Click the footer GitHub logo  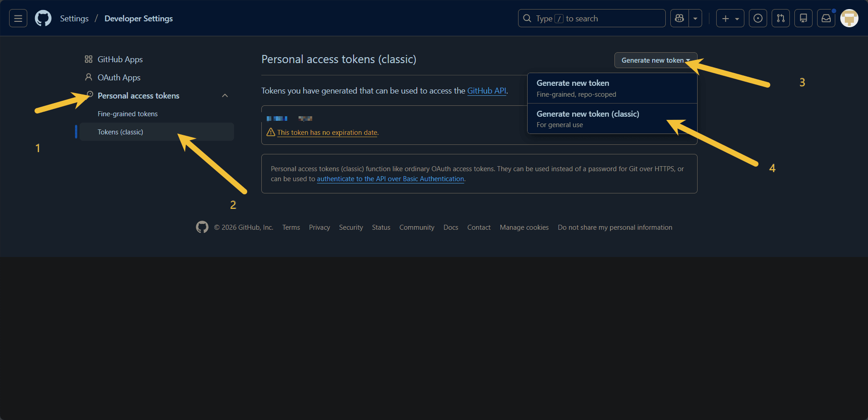[x=202, y=227]
